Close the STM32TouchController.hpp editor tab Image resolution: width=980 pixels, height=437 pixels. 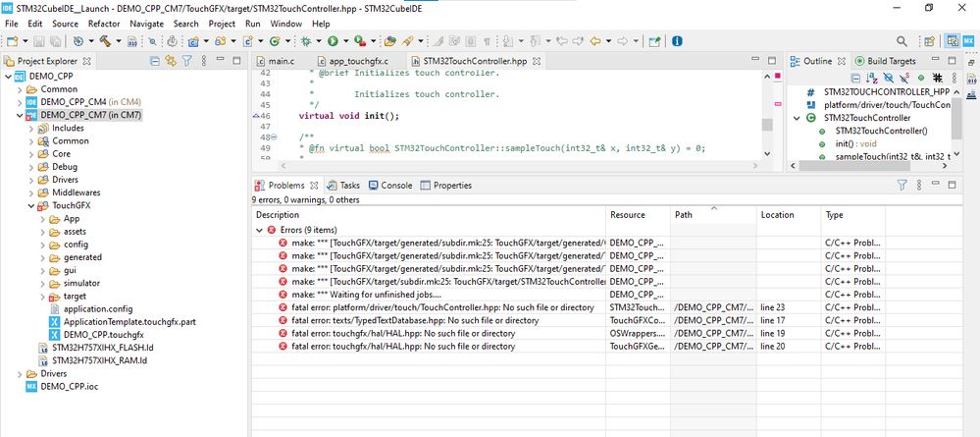537,61
